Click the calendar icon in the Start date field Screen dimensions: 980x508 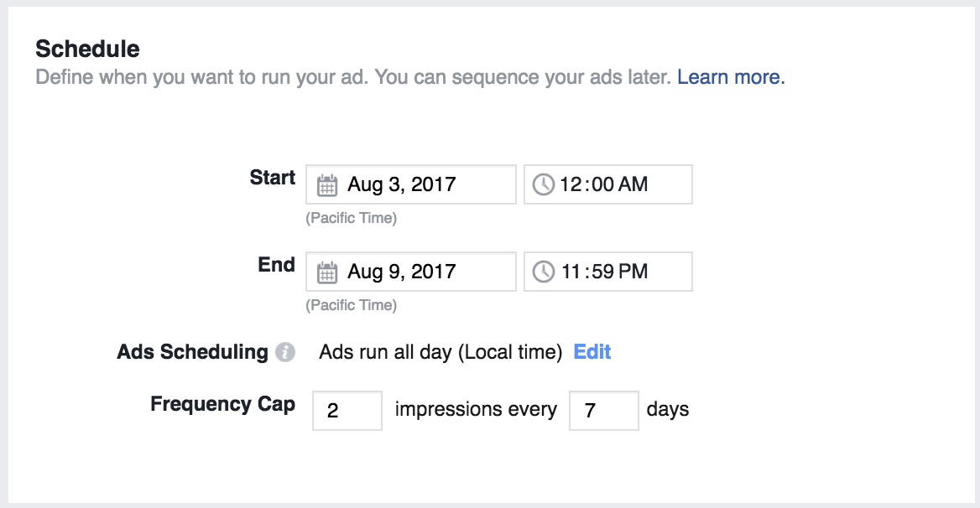coord(326,185)
